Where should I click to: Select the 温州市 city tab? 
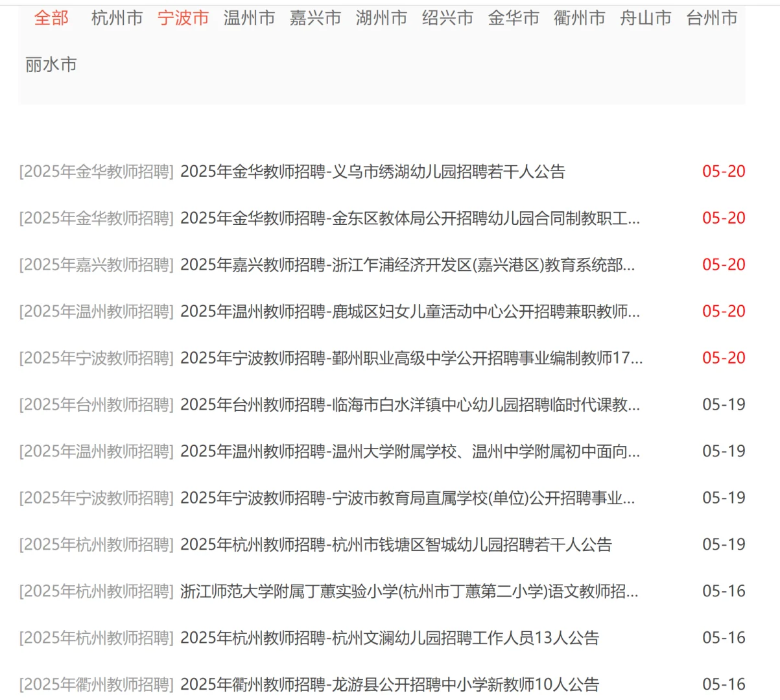click(250, 18)
